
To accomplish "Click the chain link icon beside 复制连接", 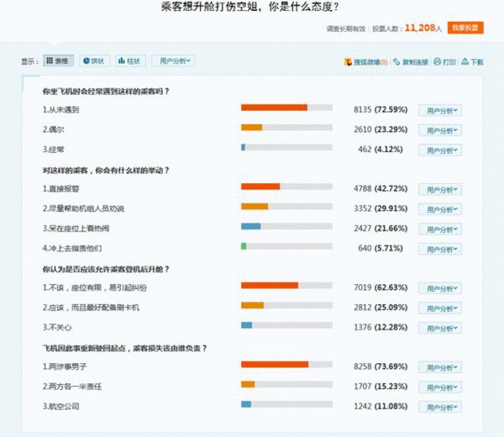I will click(x=396, y=61).
